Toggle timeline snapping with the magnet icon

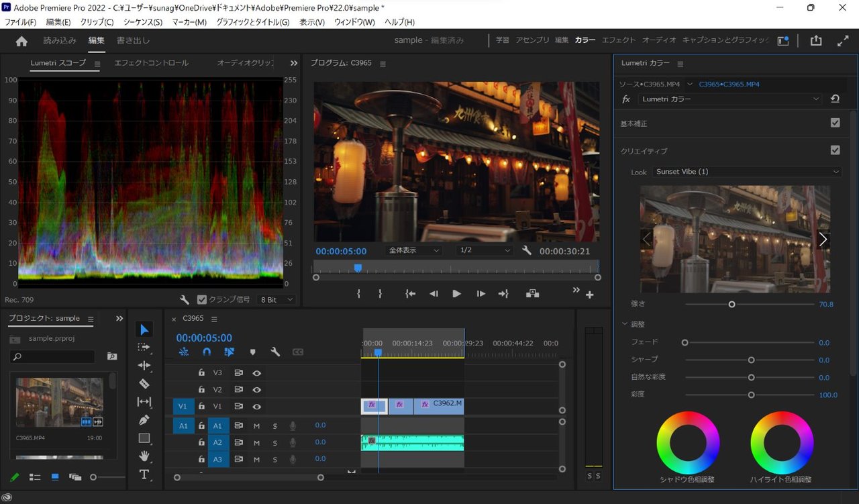[x=207, y=352]
